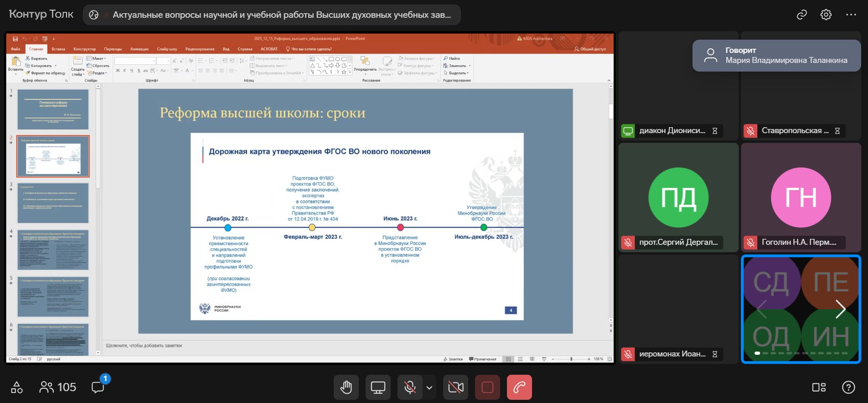The width and height of the screenshot is (868, 403).
Task: Adjust the PowerPoint zoom slider at 108%
Action: tap(571, 359)
